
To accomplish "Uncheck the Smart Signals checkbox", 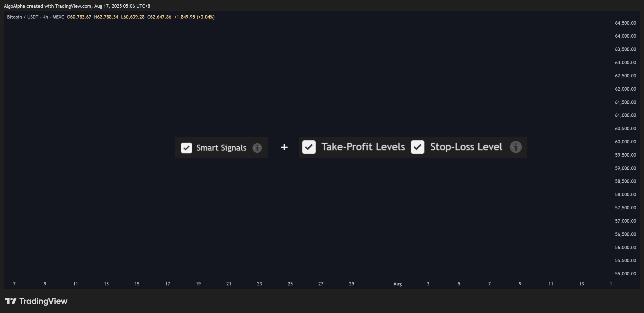I will [186, 148].
